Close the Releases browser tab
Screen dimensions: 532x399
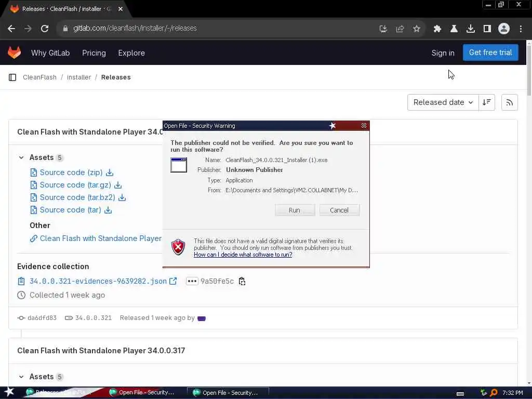tap(121, 9)
